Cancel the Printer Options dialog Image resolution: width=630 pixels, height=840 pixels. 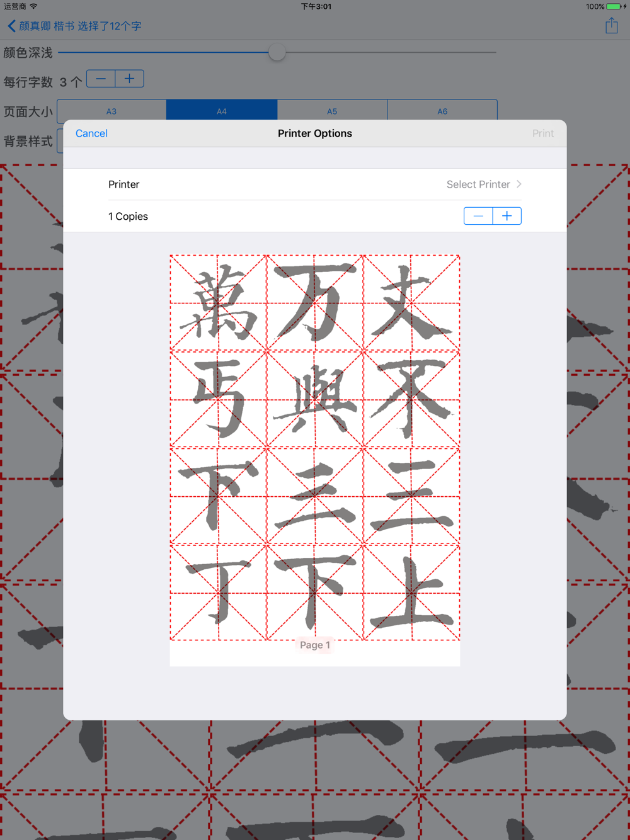(91, 133)
